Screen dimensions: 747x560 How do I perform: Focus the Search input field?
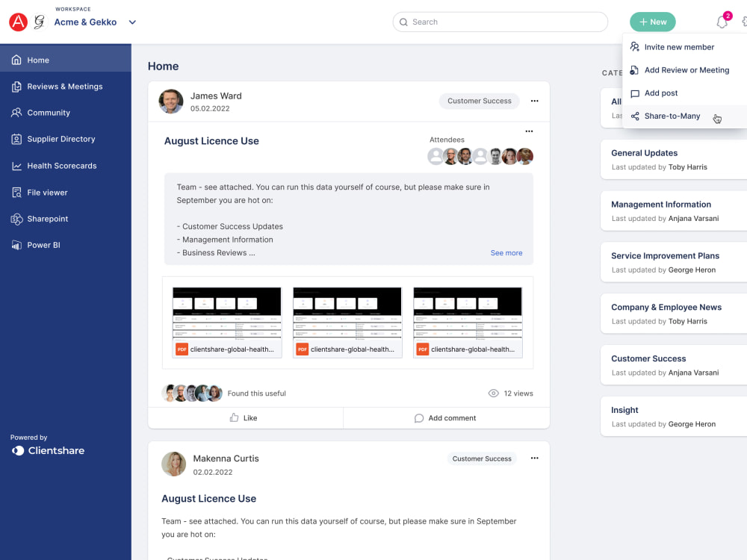(500, 22)
